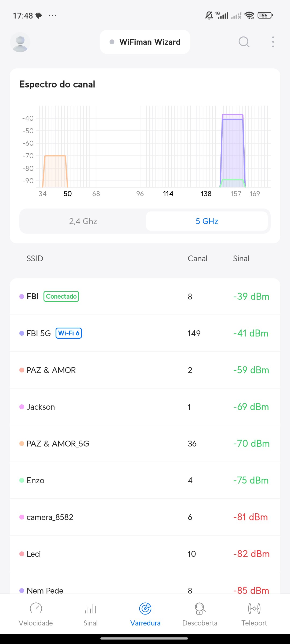The width and height of the screenshot is (290, 644).
Task: Switch spectrum to 2,4 Ghz band
Action: (83, 221)
